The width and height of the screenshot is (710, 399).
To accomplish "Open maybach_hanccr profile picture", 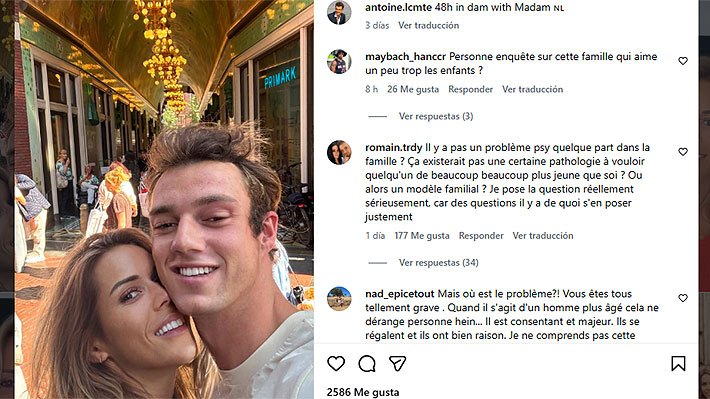I will [x=339, y=61].
